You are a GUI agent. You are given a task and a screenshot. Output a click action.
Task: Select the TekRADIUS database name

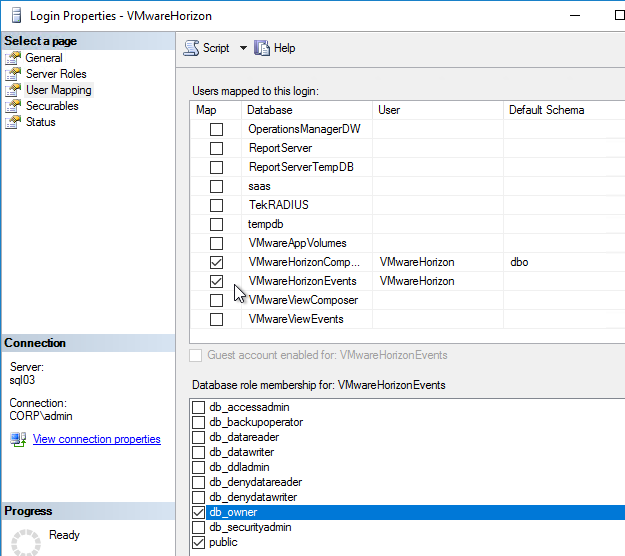click(279, 205)
